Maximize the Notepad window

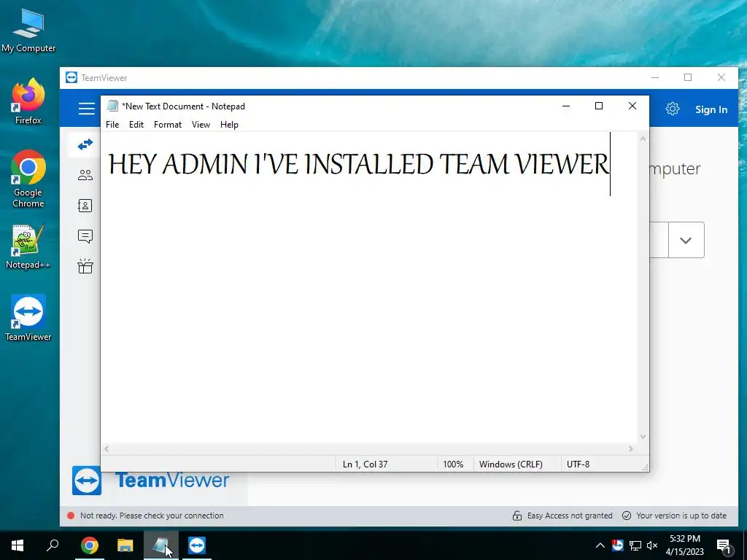tap(599, 106)
